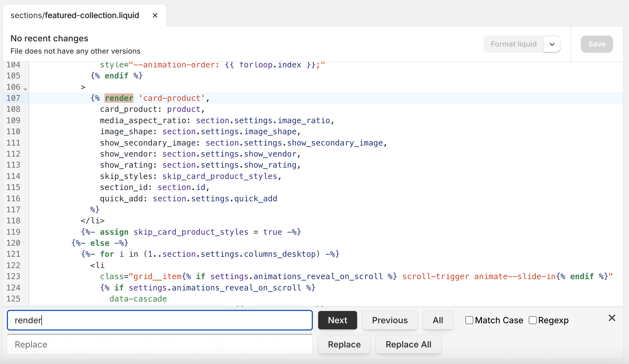
Task: Close the find and replace panel
Action: (x=612, y=318)
